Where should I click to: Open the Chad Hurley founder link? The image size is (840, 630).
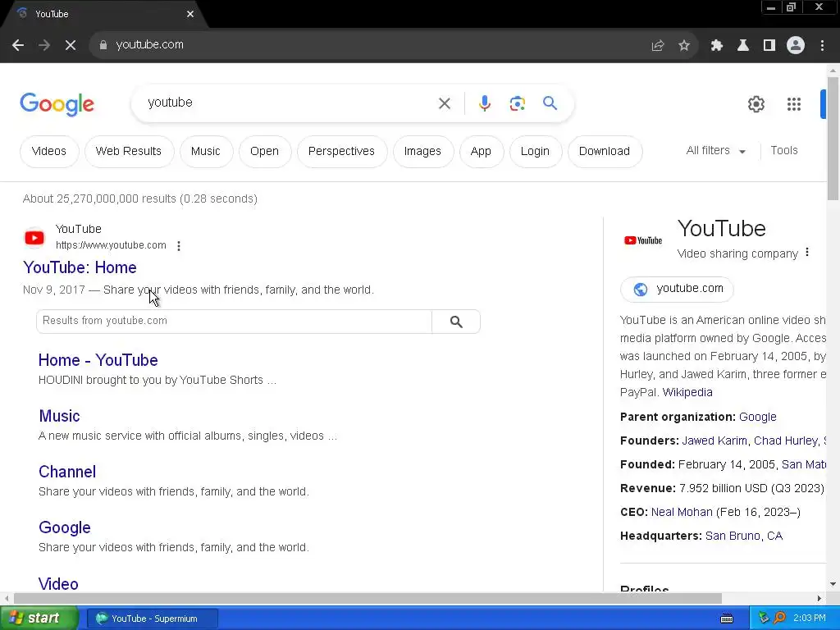pos(786,441)
